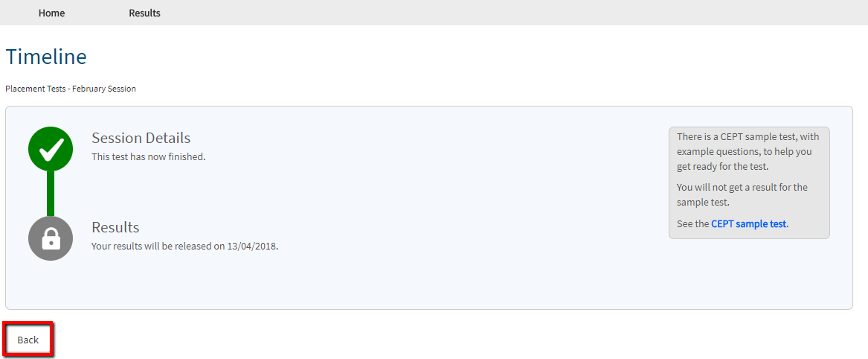Open the Home menu item
This screenshot has width=868, height=359.
coord(51,13)
